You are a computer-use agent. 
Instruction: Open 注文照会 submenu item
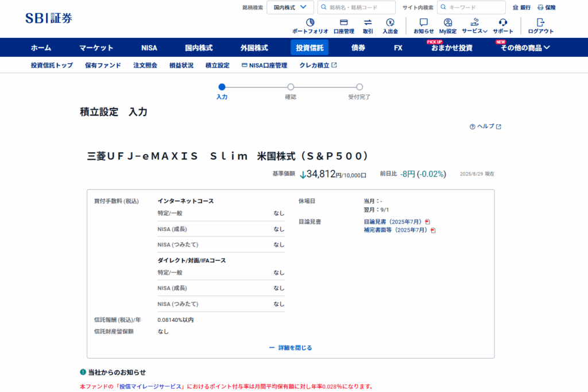pyautogui.click(x=145, y=66)
